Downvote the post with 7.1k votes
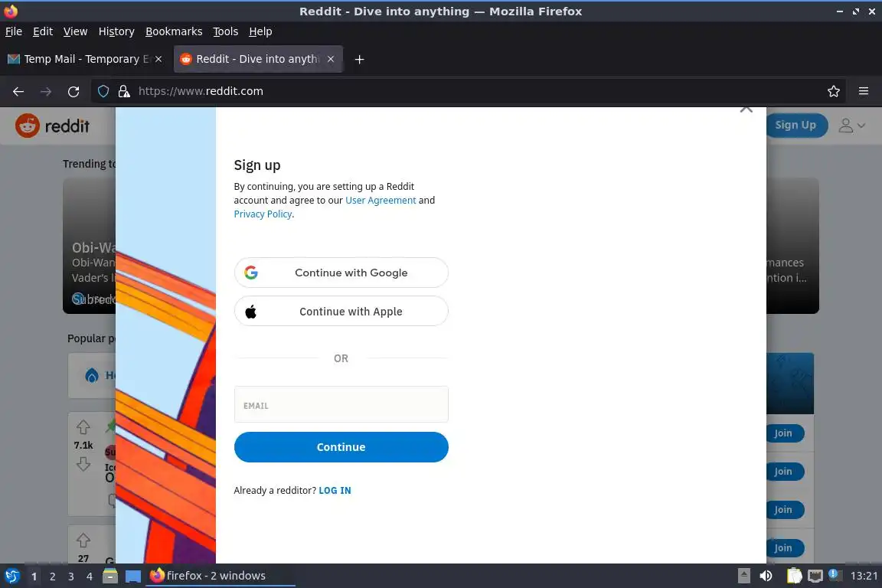Viewport: 882px width, 588px height. [83, 464]
